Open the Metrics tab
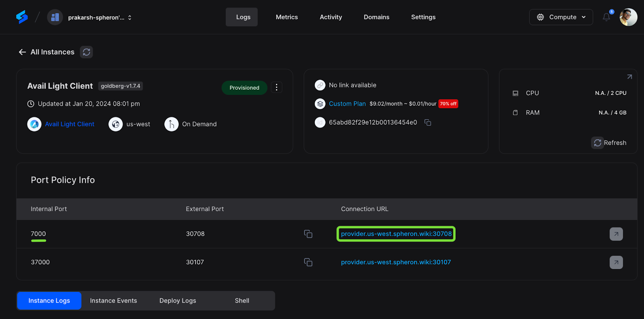 click(x=287, y=17)
